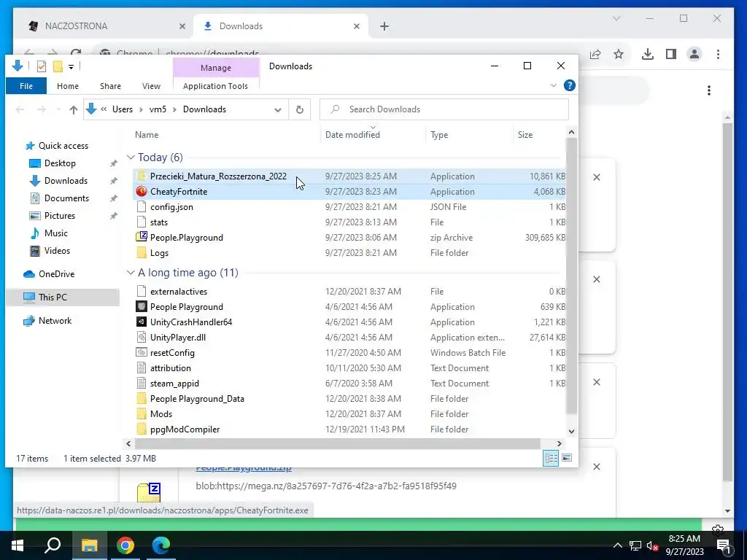This screenshot has height=560, width=747.
Task: Select Network in navigation pane
Action: point(55,321)
